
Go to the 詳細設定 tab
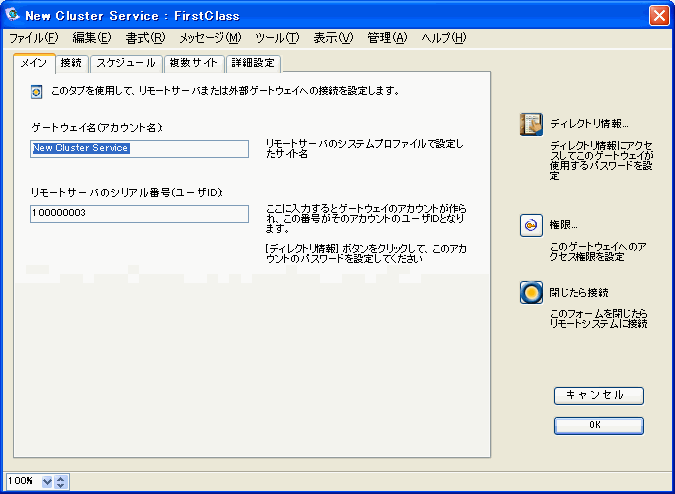(252, 63)
